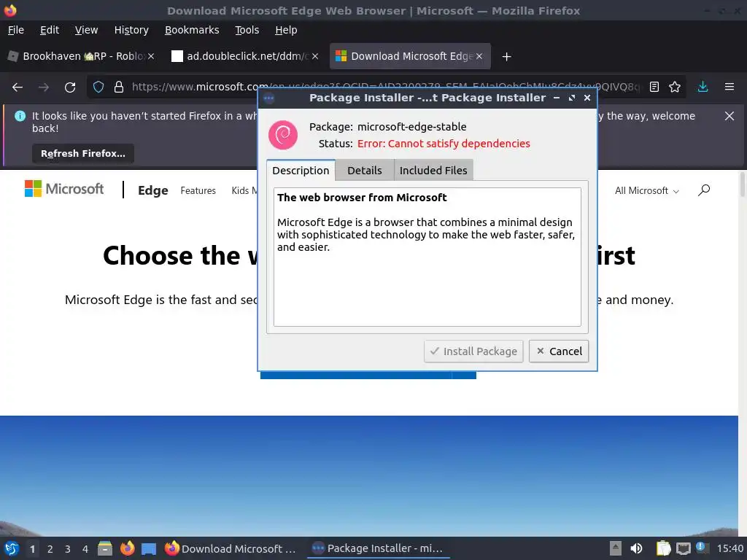The width and height of the screenshot is (747, 560).
Task: Click the Firefox forward arrow
Action: point(43,87)
